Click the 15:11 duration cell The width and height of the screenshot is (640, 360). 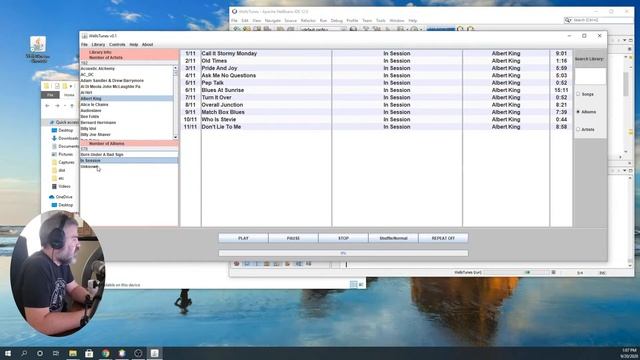pyautogui.click(x=561, y=90)
